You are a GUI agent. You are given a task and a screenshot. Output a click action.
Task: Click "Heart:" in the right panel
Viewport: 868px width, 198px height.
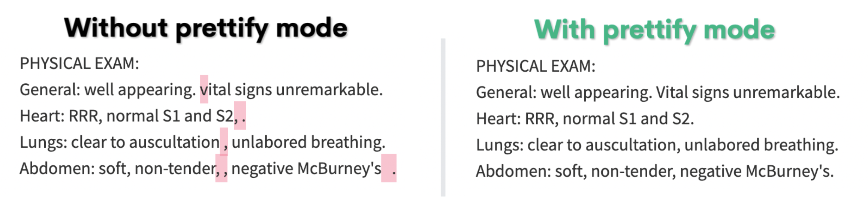498,118
